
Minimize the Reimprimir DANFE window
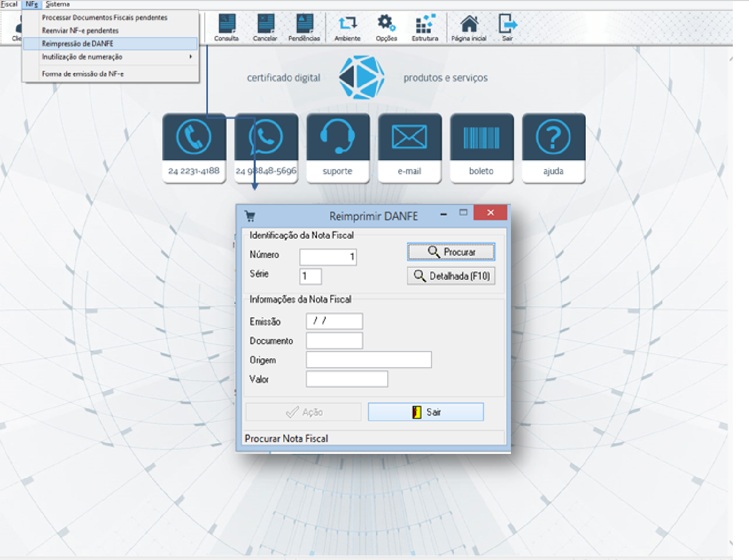point(443,214)
